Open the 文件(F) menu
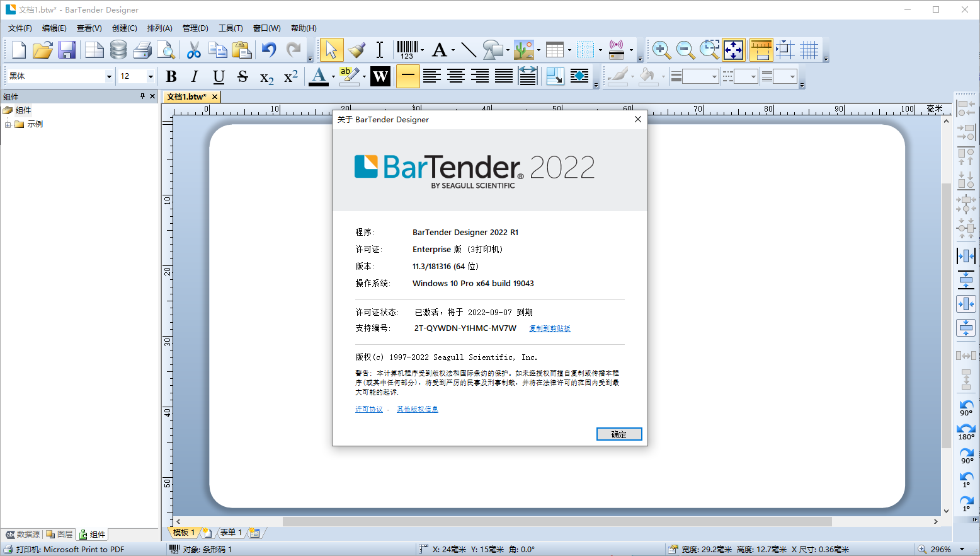Image resolution: width=980 pixels, height=556 pixels. tap(20, 28)
